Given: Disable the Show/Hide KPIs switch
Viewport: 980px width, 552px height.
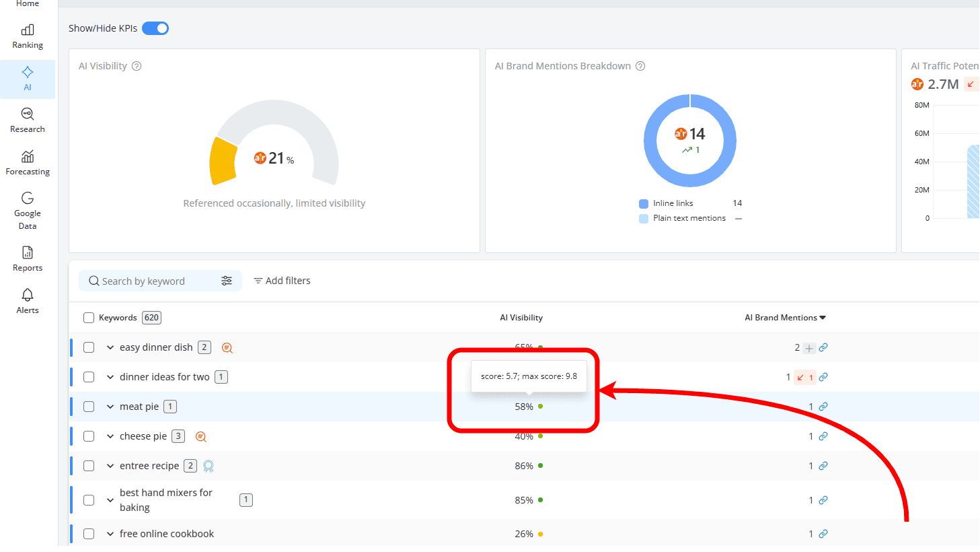Looking at the screenshot, I should coord(155,28).
